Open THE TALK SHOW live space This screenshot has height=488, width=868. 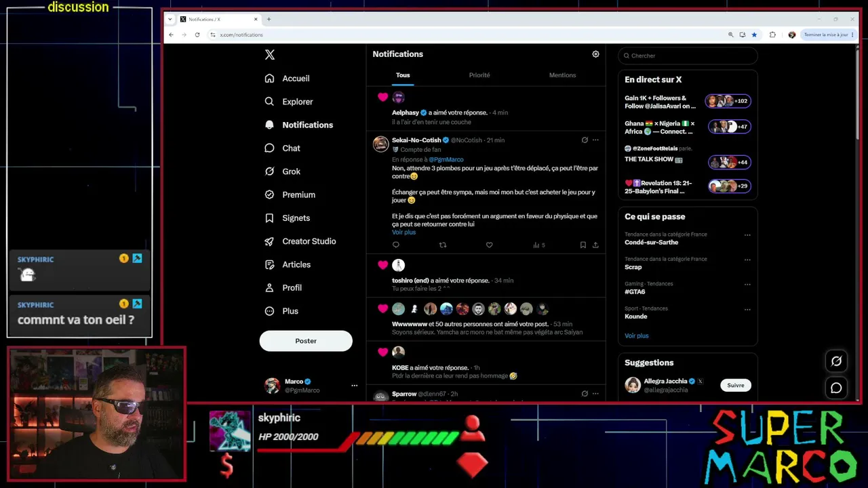point(688,155)
